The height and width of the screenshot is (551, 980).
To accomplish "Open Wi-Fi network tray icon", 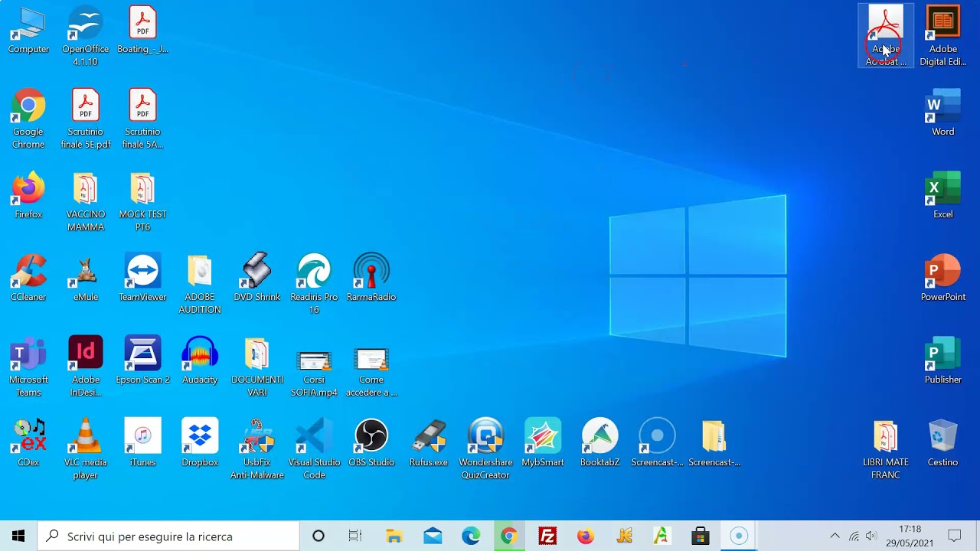I will coord(854,536).
